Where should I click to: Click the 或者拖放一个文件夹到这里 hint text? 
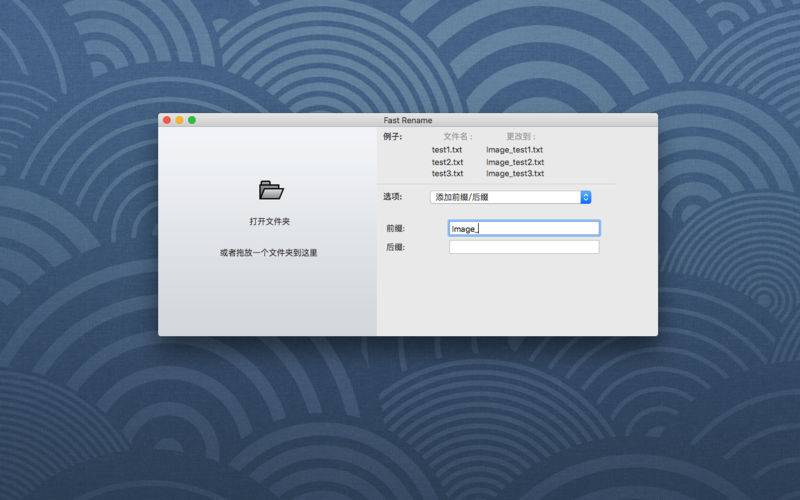pyautogui.click(x=269, y=253)
